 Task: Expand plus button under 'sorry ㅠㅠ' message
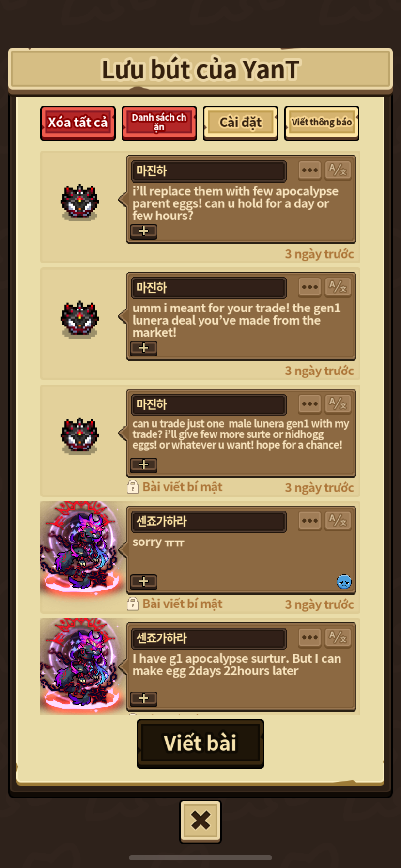coord(144,581)
